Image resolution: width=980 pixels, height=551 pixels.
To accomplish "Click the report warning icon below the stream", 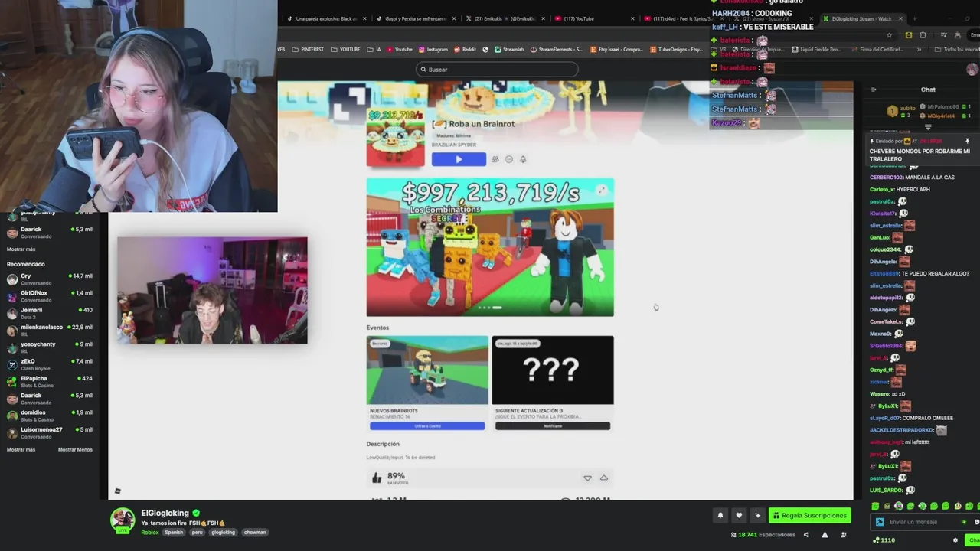I will (825, 535).
